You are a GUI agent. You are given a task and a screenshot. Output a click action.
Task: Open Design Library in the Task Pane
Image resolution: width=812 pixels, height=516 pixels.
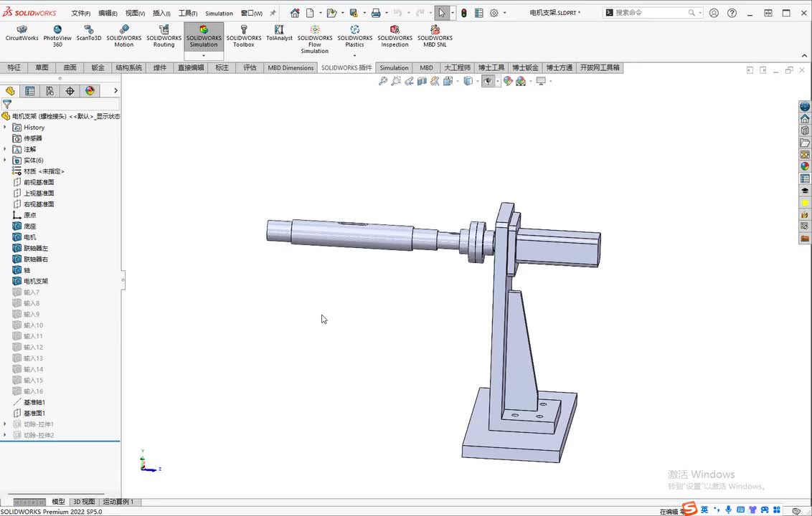805,130
